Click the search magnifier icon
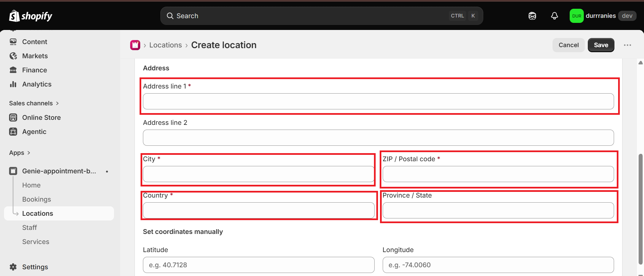Image resolution: width=644 pixels, height=276 pixels. pos(170,16)
